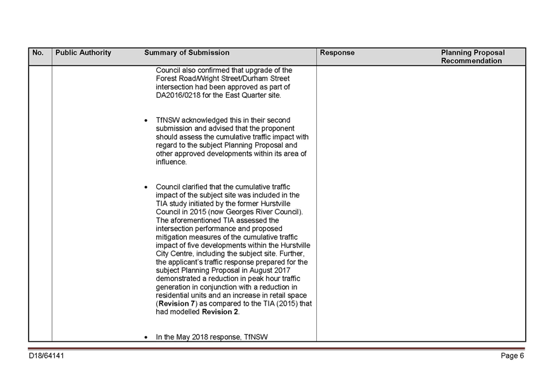The height and width of the screenshot is (392, 555).
Task: Click the text 'other approved developments within its area'
Action: point(231,154)
